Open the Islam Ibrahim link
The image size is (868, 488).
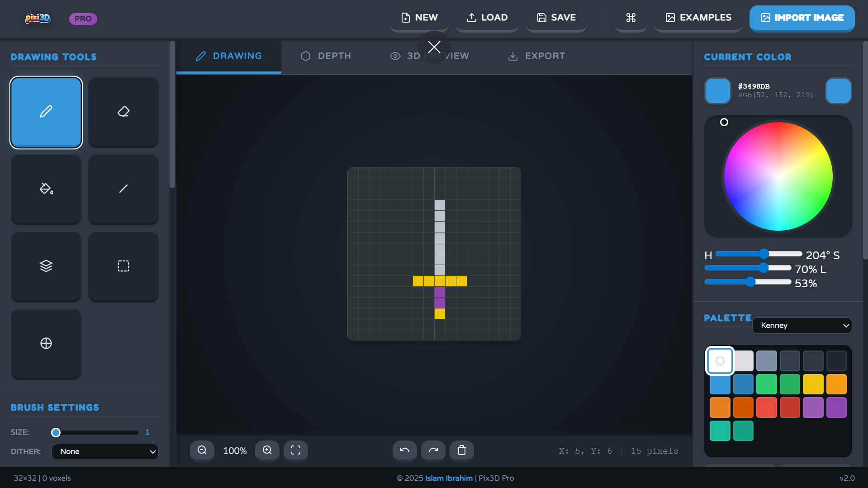click(449, 478)
